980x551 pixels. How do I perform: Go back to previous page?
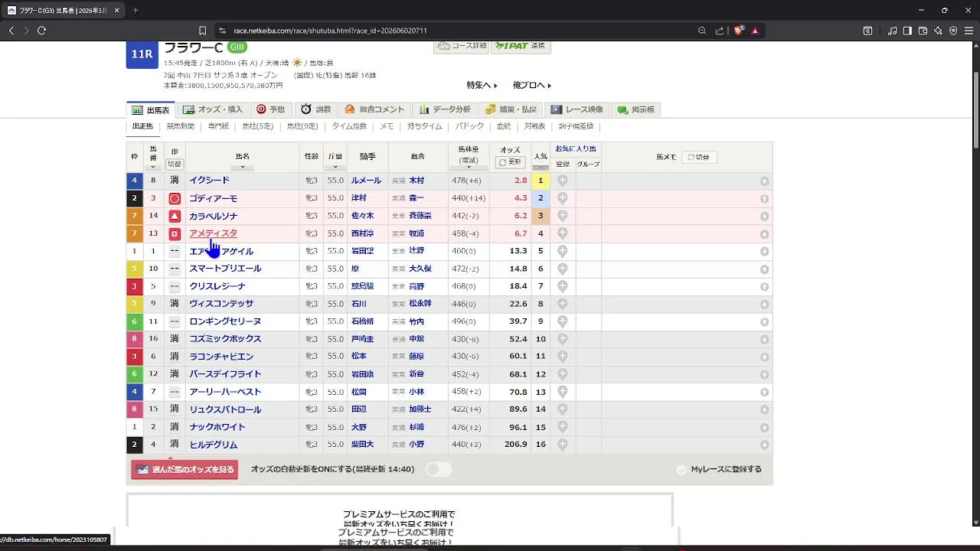[11, 31]
